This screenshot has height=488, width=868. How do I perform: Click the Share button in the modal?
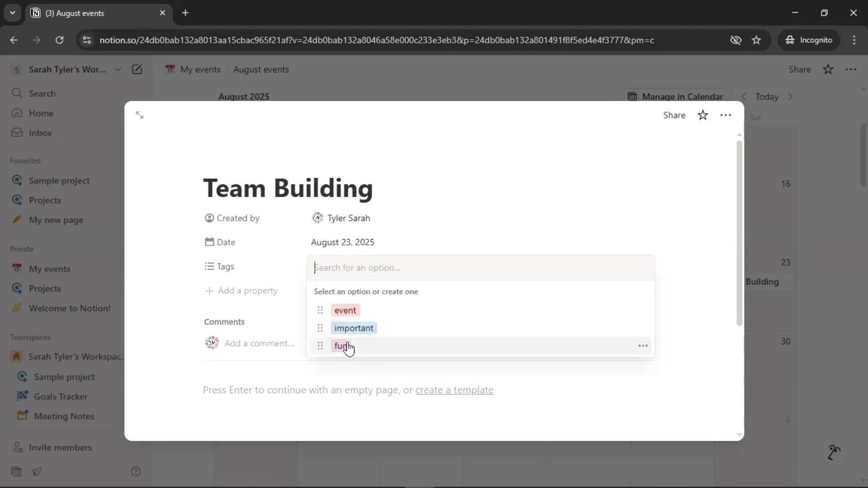point(674,115)
